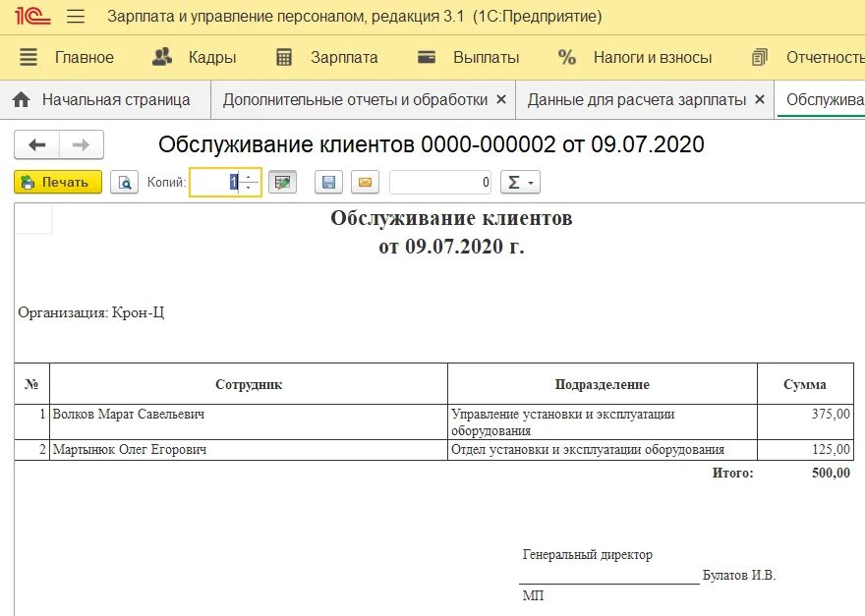Select cell Отдел установки и эксплуатации оборудования
Screen dimensions: 865x616
603,450
